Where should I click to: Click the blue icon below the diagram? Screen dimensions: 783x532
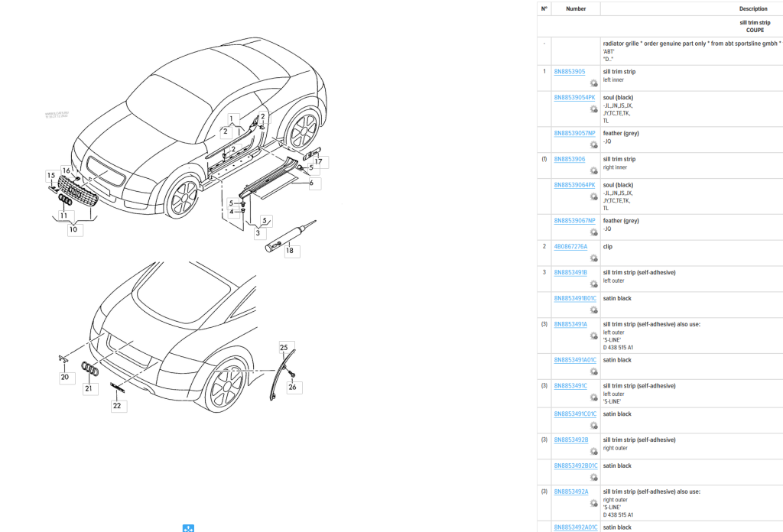(x=188, y=528)
